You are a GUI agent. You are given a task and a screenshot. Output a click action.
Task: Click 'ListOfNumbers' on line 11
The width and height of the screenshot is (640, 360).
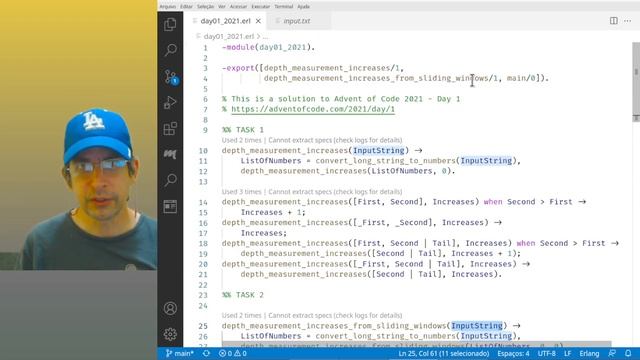pos(271,161)
